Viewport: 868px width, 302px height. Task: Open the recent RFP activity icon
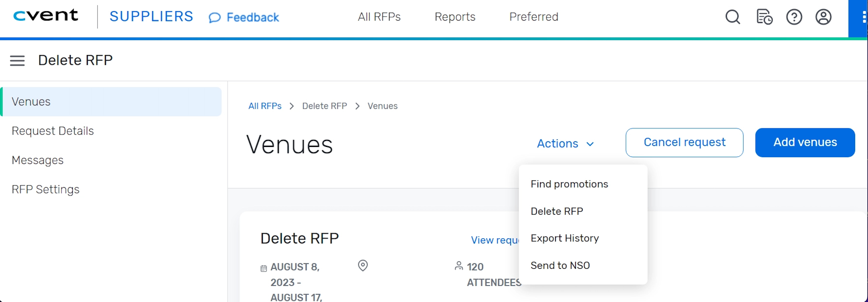[764, 17]
